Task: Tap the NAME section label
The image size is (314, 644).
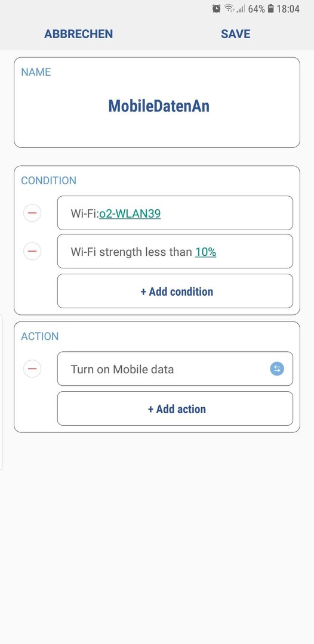Action: 36,72
